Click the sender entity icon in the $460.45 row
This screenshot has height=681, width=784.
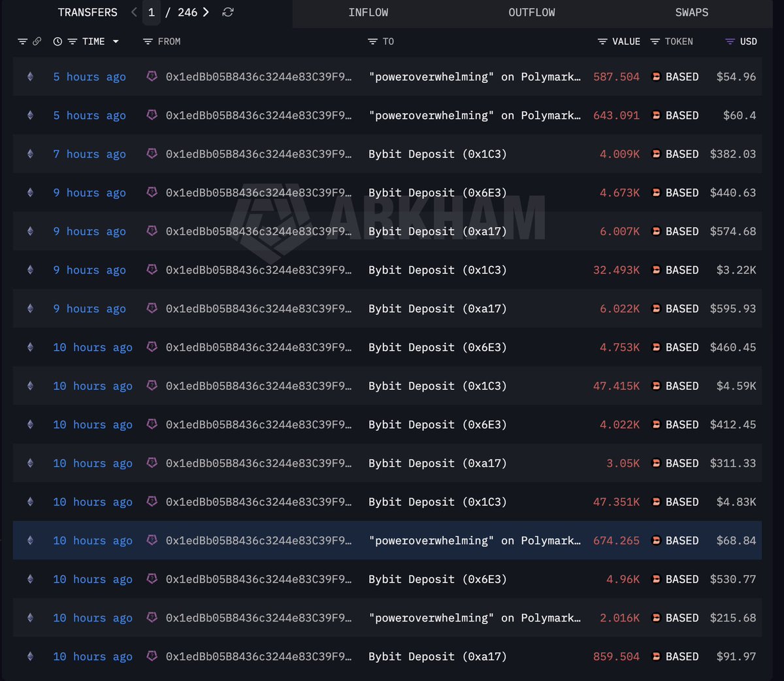(152, 347)
